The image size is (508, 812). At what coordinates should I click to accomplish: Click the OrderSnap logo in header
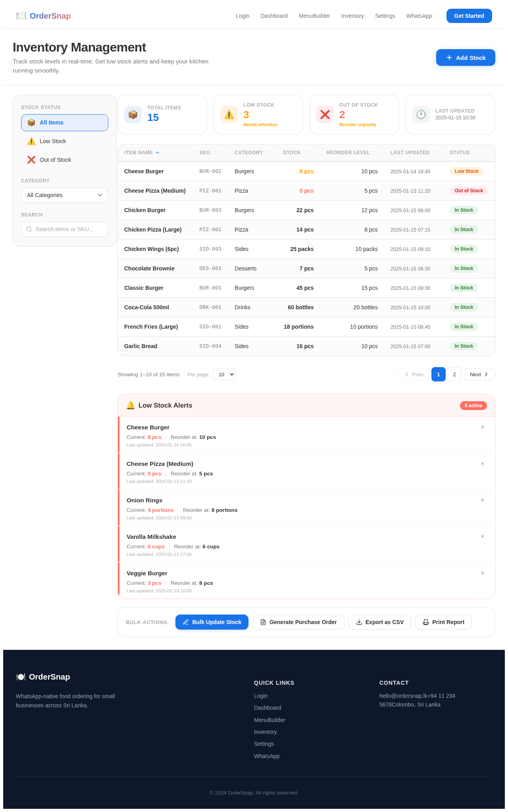[x=43, y=16]
